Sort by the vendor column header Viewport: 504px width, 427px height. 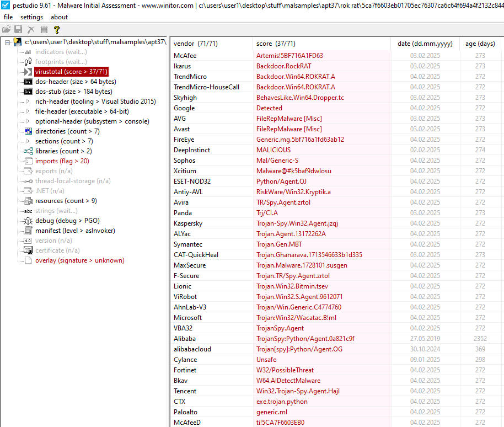click(x=212, y=44)
